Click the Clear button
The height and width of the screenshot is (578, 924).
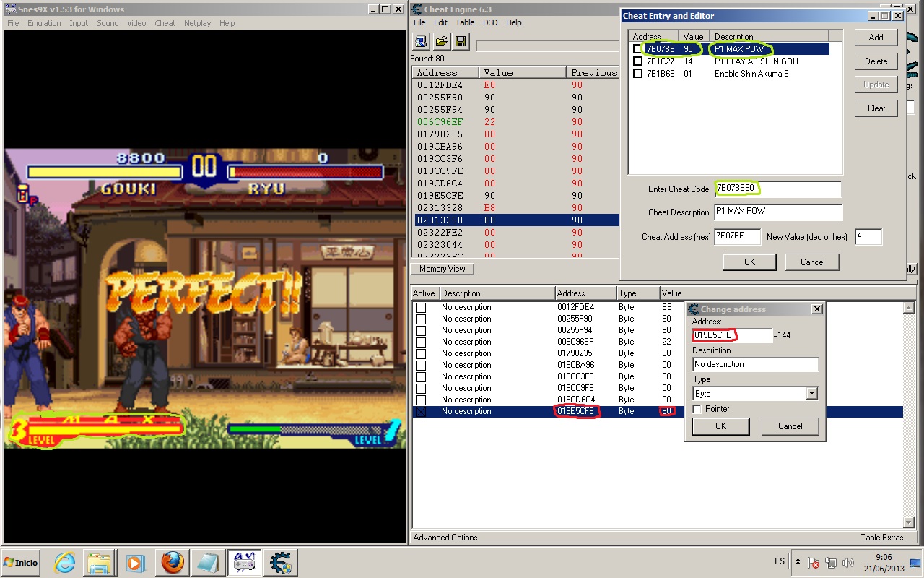[x=876, y=108]
